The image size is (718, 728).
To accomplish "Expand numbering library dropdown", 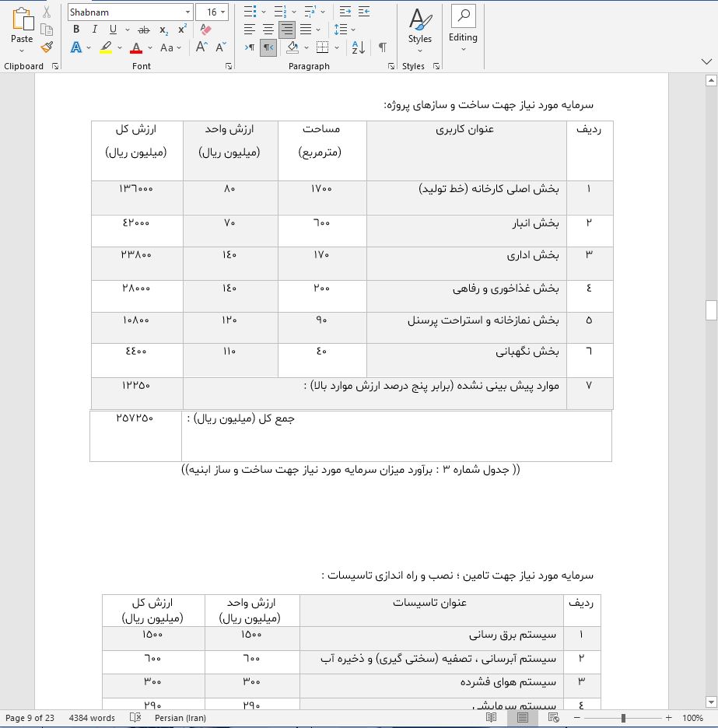I will [294, 12].
